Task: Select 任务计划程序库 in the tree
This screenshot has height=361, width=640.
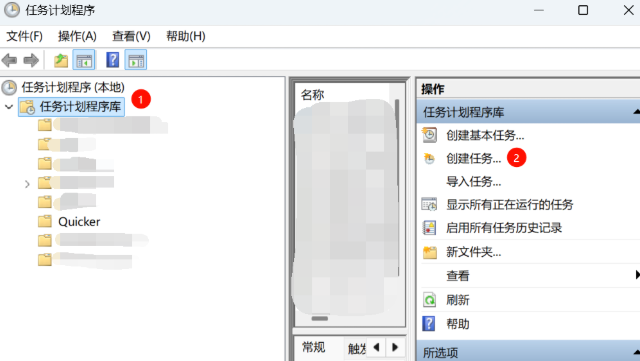Action: click(80, 107)
